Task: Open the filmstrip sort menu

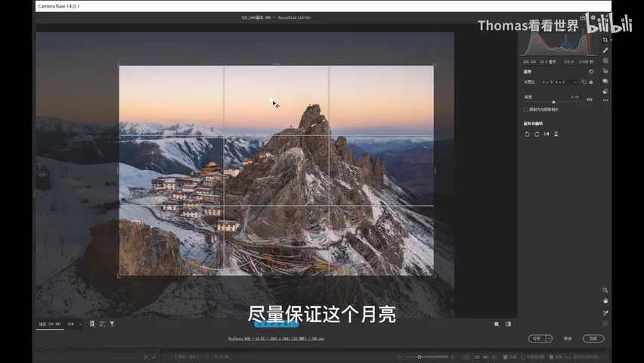Action: [x=102, y=324]
